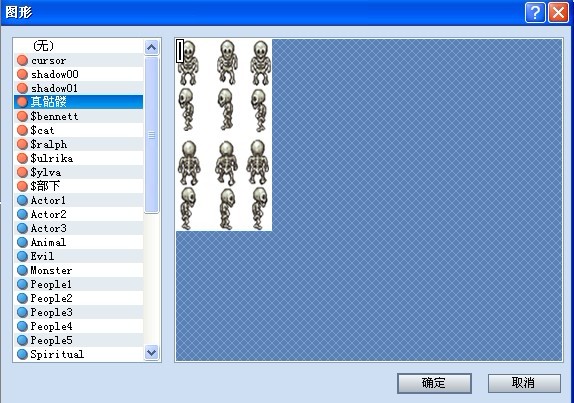
Task: Confirm with the 确定 button
Action: pos(434,383)
